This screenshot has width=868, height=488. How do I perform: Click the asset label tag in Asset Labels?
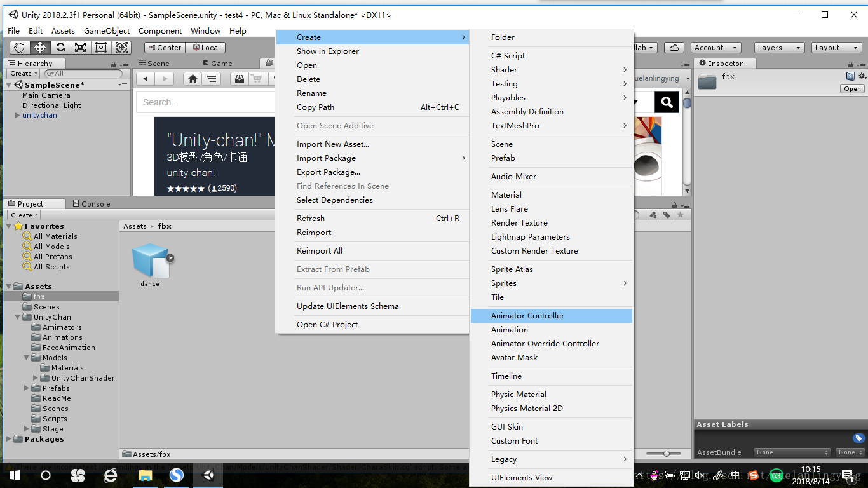[x=858, y=438]
